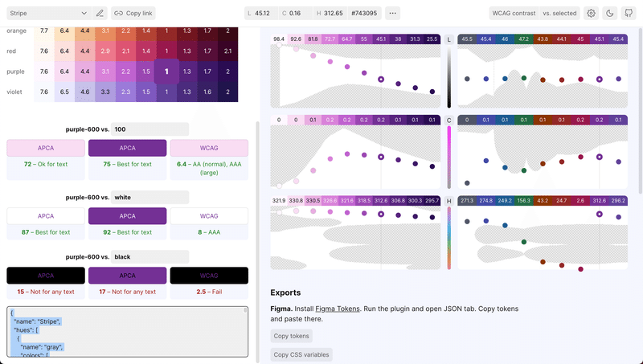Image resolution: width=643 pixels, height=364 pixels.
Task: Open the GitHub icon link
Action: click(x=629, y=13)
